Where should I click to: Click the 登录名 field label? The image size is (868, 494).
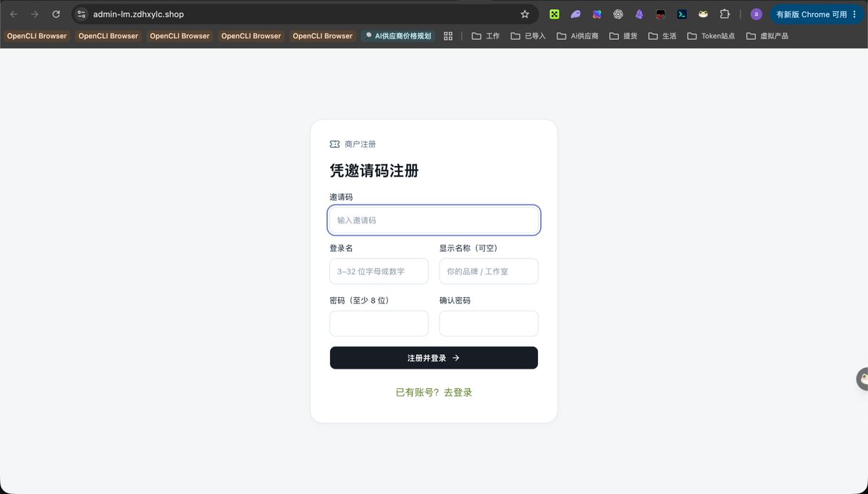click(x=341, y=248)
